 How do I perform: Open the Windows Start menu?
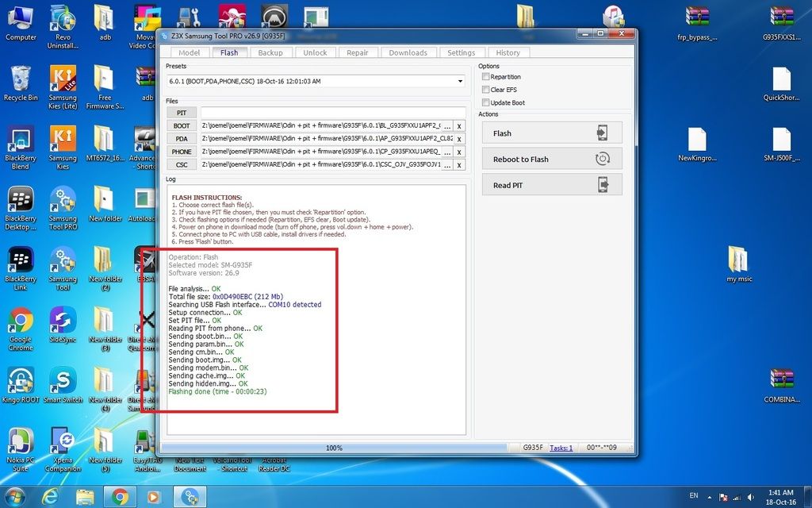click(15, 497)
